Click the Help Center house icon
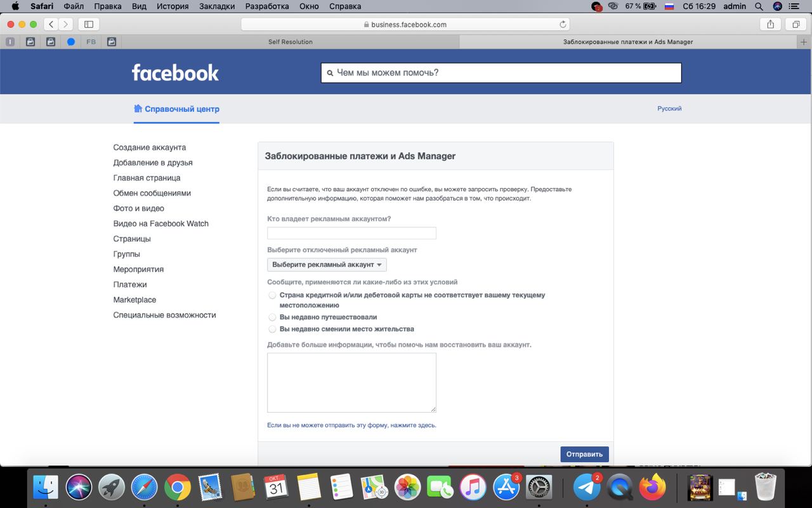Screen dimensions: 812x508 click(x=138, y=109)
